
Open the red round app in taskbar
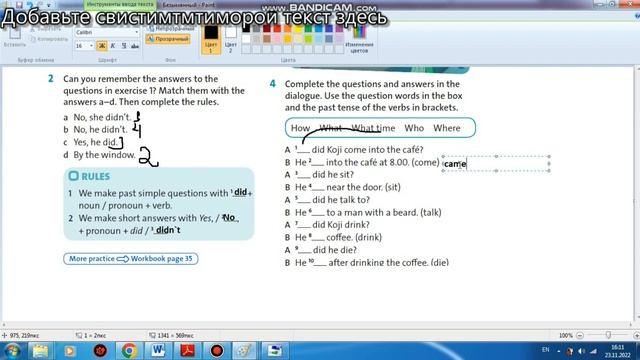pyautogui.click(x=100, y=351)
